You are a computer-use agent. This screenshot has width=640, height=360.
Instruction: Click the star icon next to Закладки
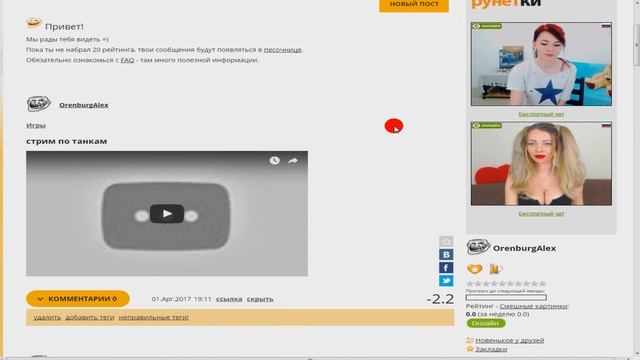pos(470,349)
